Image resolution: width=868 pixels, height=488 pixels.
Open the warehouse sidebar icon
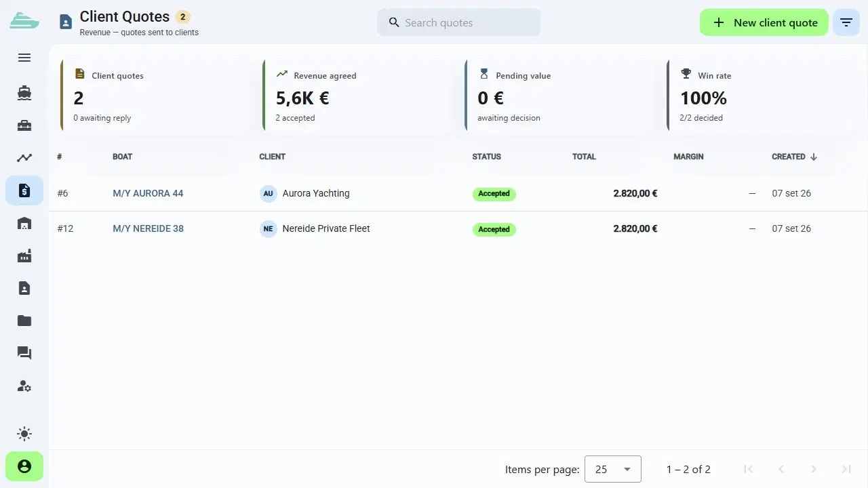(24, 223)
